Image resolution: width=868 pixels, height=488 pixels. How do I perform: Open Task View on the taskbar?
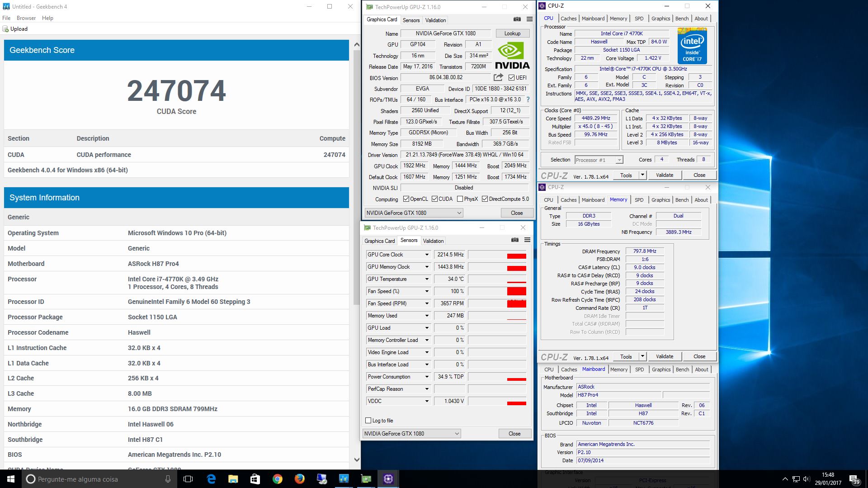click(188, 479)
